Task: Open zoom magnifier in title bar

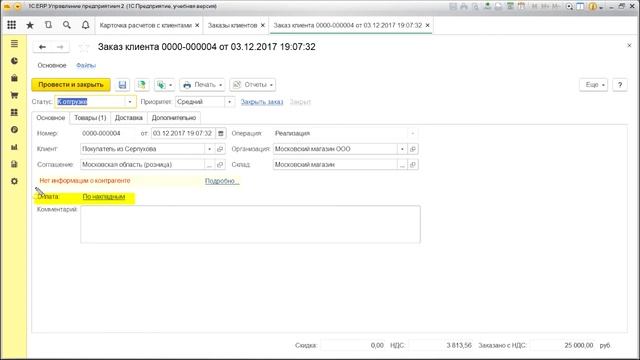Action: pyautogui.click(x=569, y=7)
